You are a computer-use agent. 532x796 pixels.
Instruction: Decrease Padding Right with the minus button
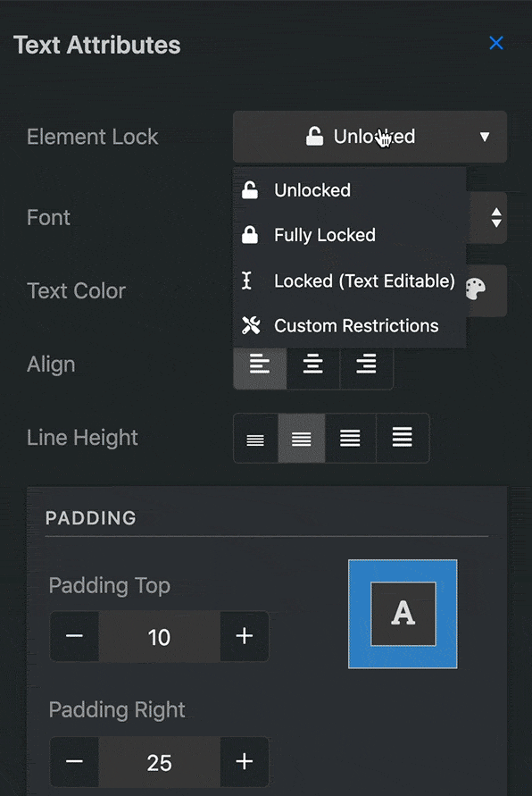[x=74, y=763]
